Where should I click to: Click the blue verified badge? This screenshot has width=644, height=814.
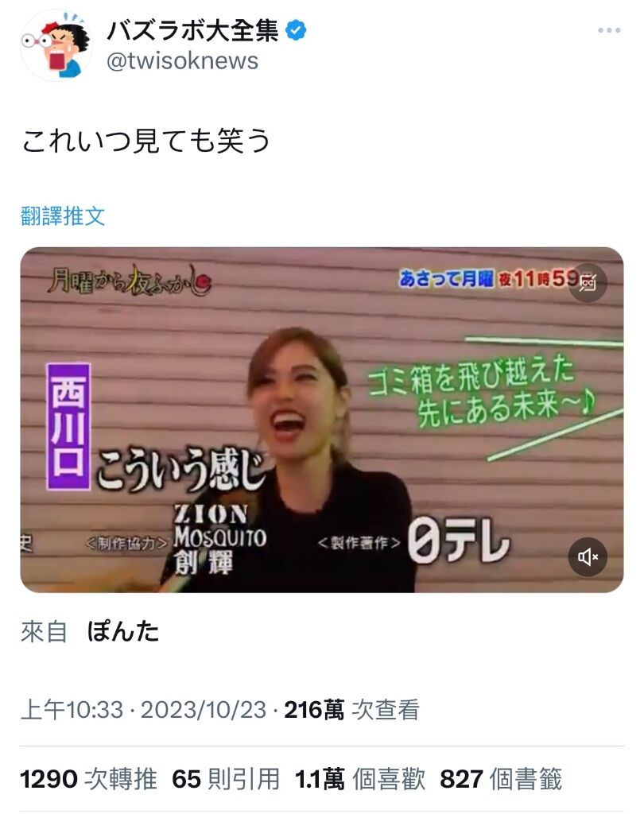click(x=296, y=31)
